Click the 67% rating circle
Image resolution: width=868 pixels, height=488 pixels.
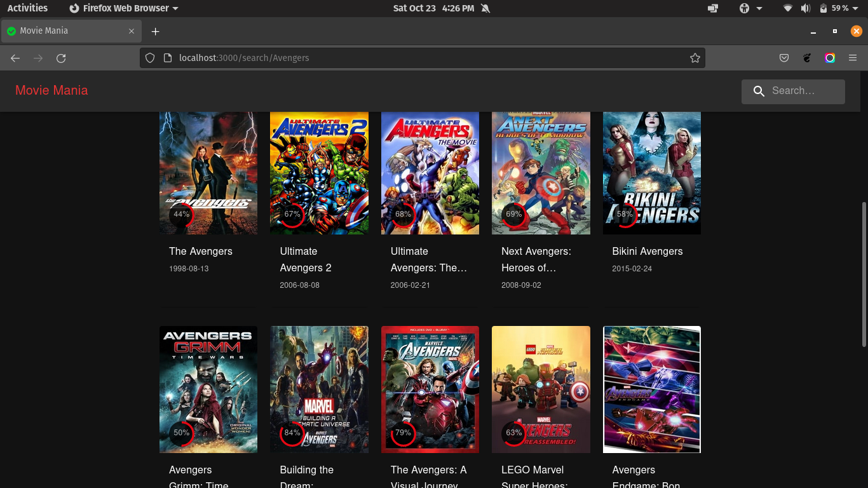(x=292, y=215)
